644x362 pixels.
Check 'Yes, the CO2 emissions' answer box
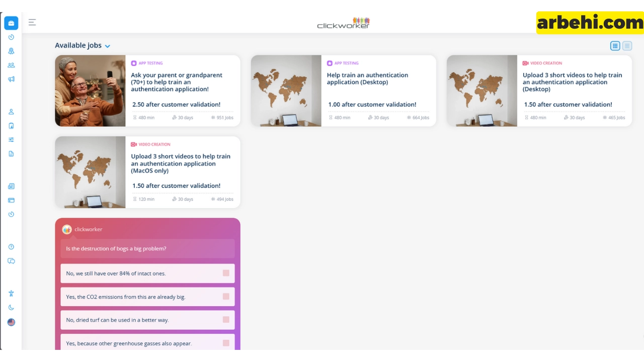coord(226,297)
